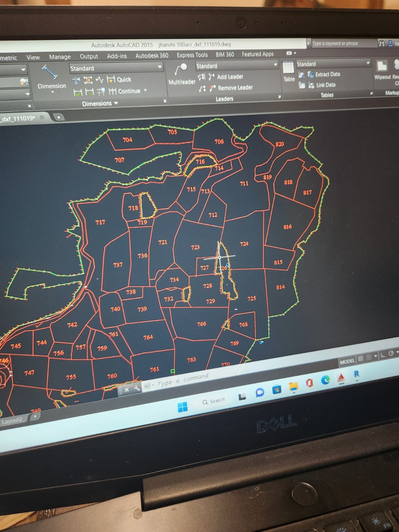The image size is (399, 532).
Task: Select the Dimension tool icon
Action: point(50,72)
